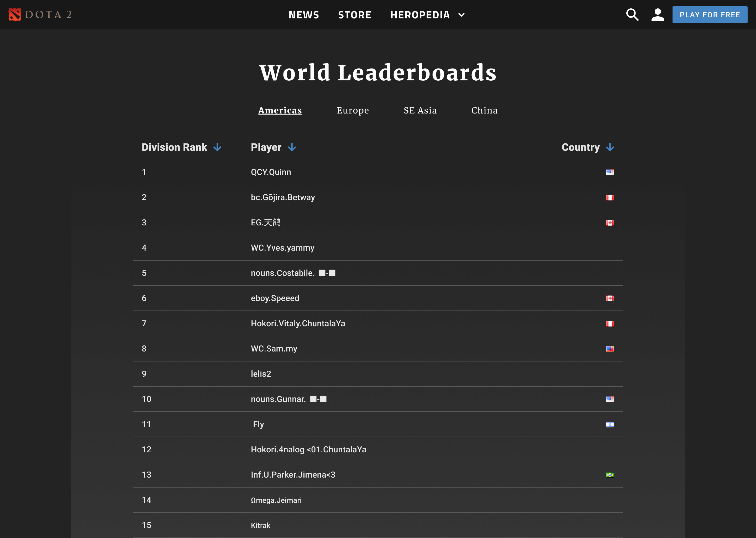Click the Player column header
Image resolution: width=756 pixels, height=538 pixels.
click(x=266, y=147)
